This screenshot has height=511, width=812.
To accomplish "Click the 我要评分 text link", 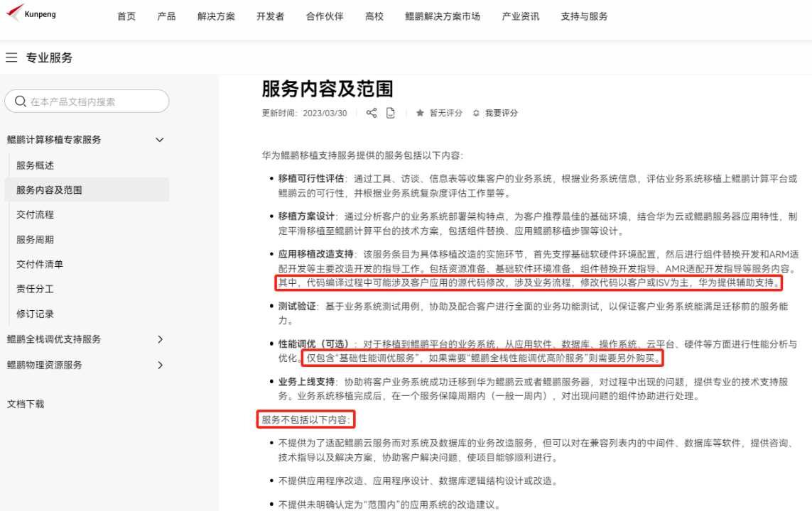I will click(502, 113).
